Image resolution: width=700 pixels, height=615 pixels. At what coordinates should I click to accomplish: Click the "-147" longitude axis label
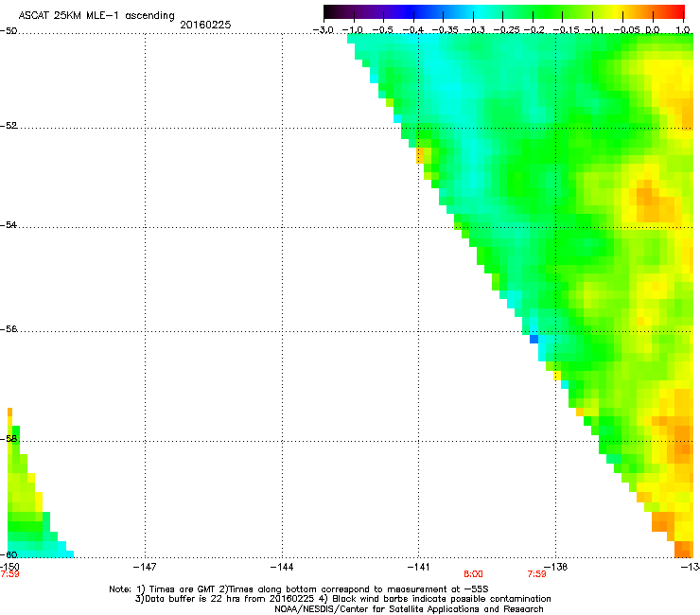[x=145, y=567]
